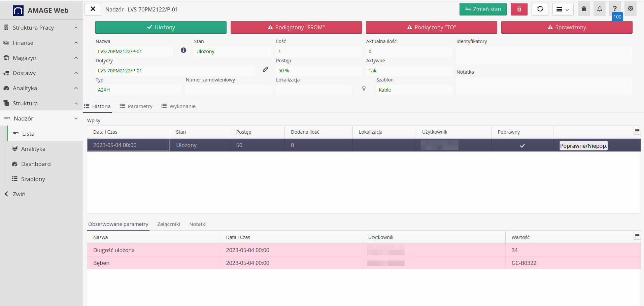Go to home screen via house icon
This screenshot has height=306, width=644.
[x=584, y=9]
